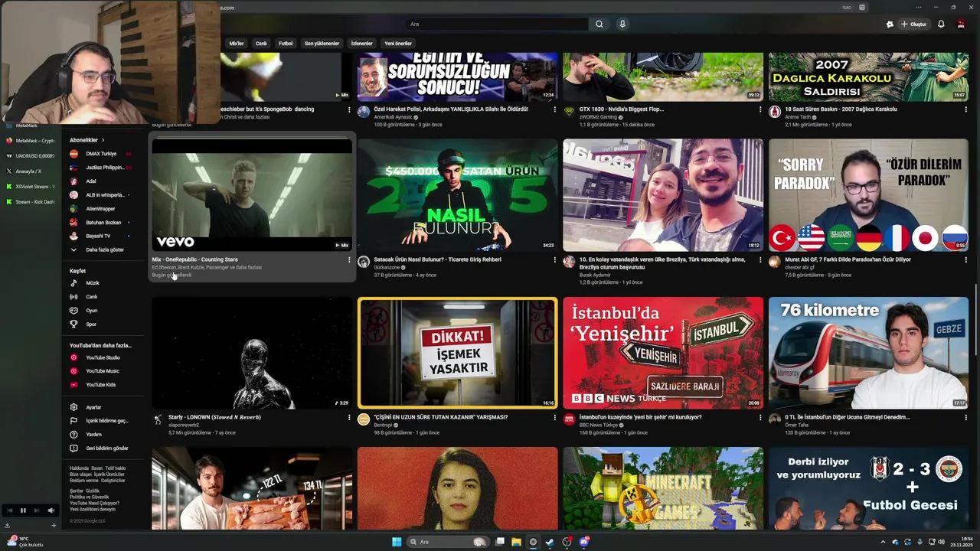Viewport: 980px width, 551px height.
Task: Open the Müzik explore icon
Action: (x=73, y=283)
